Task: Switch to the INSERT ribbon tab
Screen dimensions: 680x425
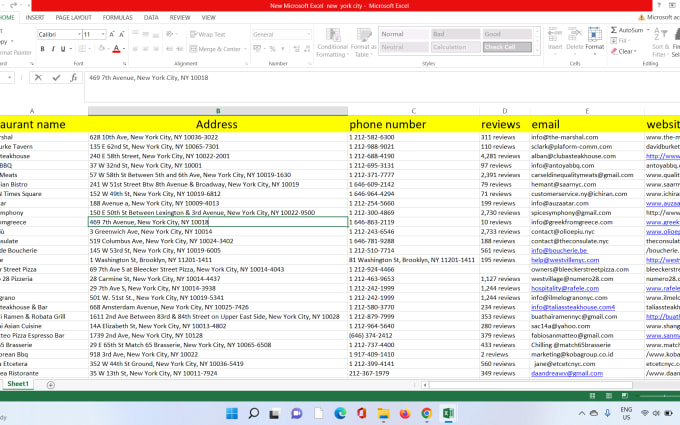Action: pyautogui.click(x=35, y=18)
